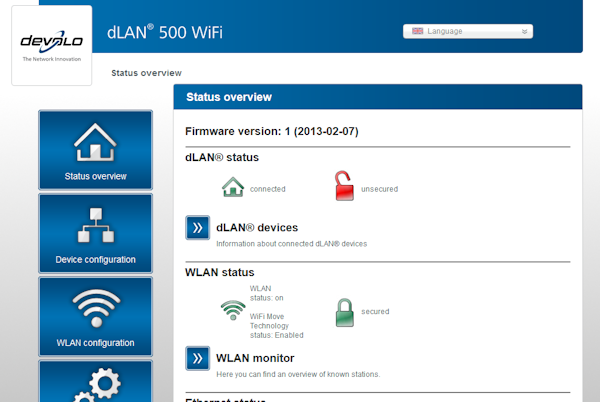Click the arrow button beside WLAN monitor
Viewport: 600px width, 402px height.
(197, 358)
